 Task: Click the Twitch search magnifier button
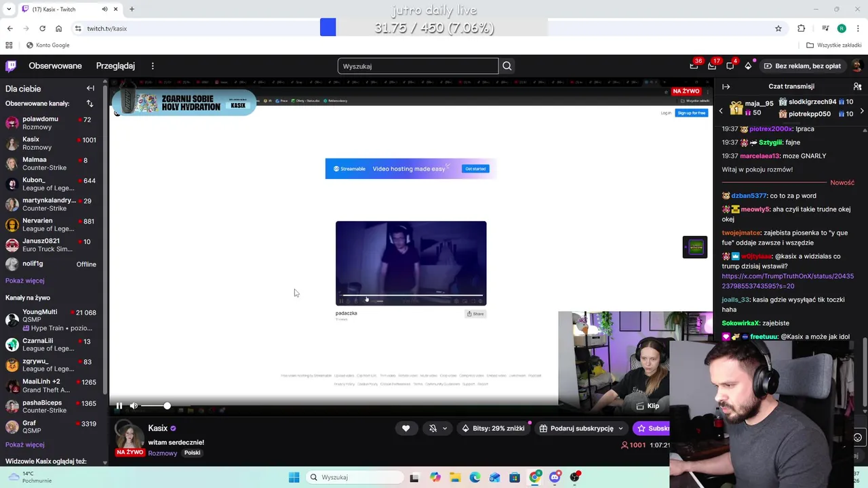[x=507, y=66]
